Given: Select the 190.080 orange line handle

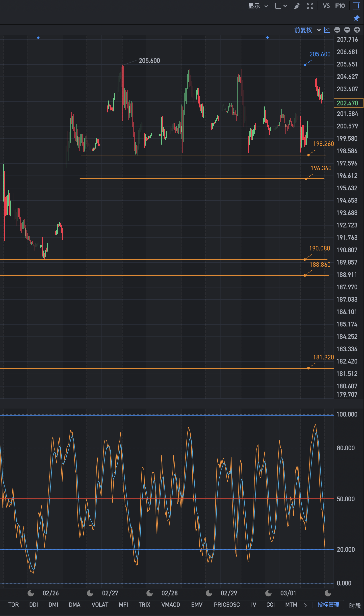Looking at the screenshot, I should coord(305,259).
